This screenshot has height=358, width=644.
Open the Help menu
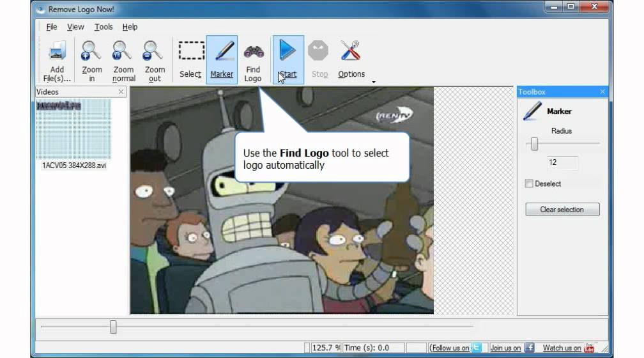click(x=130, y=27)
